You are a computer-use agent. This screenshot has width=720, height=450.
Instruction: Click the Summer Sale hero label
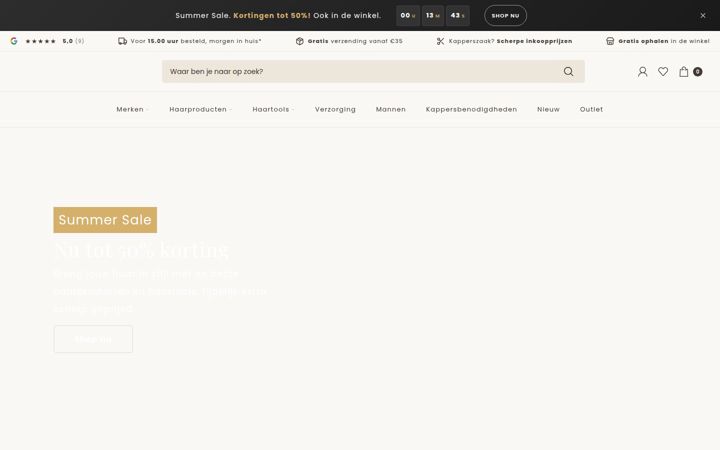[x=105, y=220]
